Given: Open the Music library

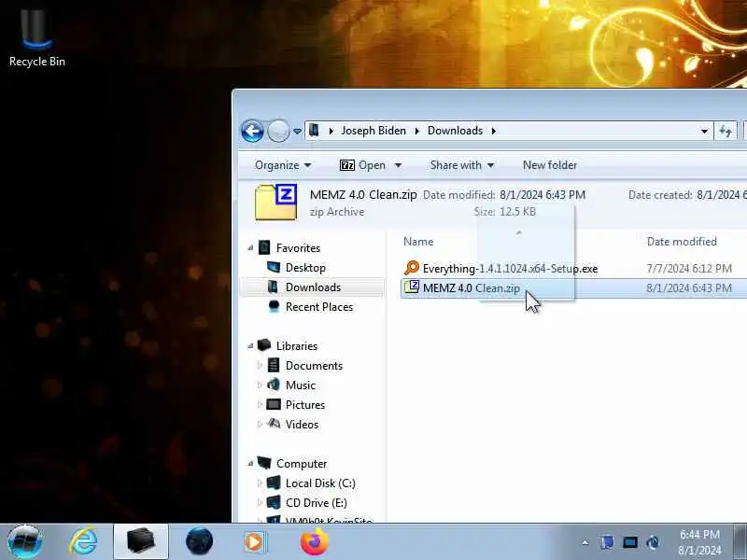Looking at the screenshot, I should pos(300,385).
